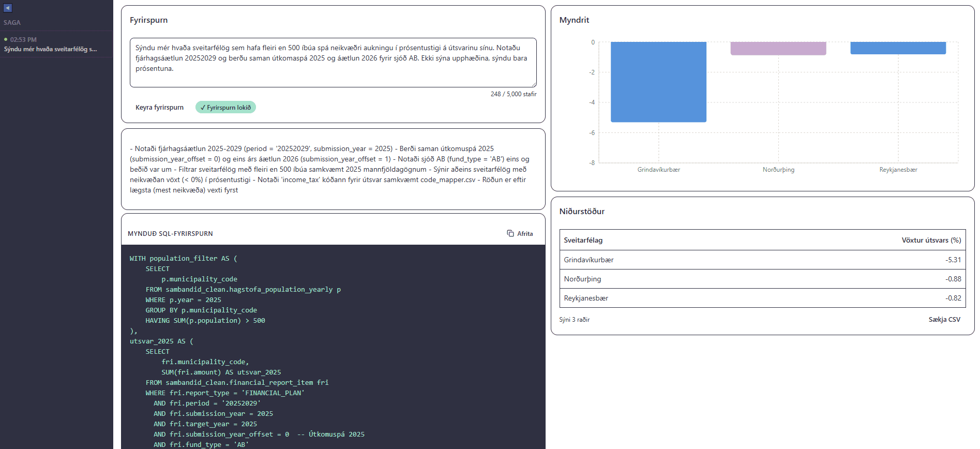Click the Myndrit panel heading
Viewport: 980px width, 449px height.
[x=574, y=20]
